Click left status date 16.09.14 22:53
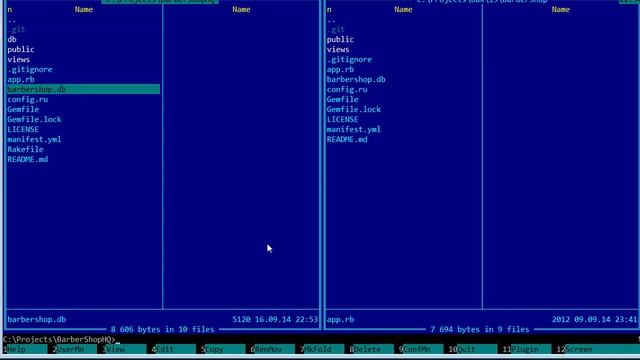The image size is (640, 360). click(287, 320)
